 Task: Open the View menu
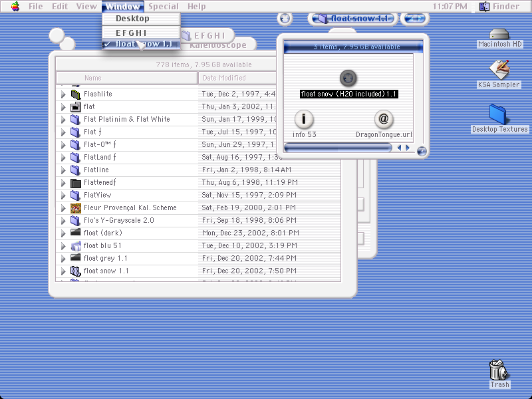pos(86,6)
